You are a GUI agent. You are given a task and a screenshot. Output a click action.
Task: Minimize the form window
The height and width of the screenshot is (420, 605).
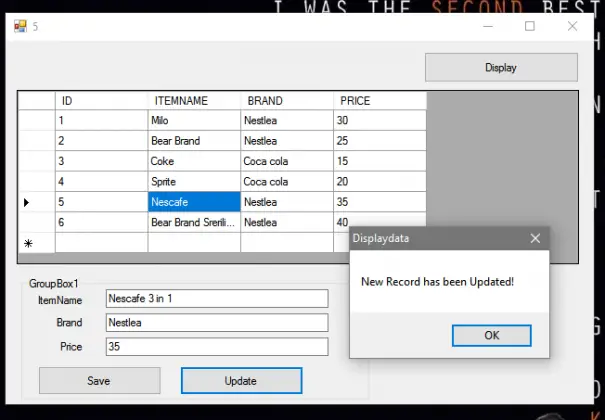[488, 26]
